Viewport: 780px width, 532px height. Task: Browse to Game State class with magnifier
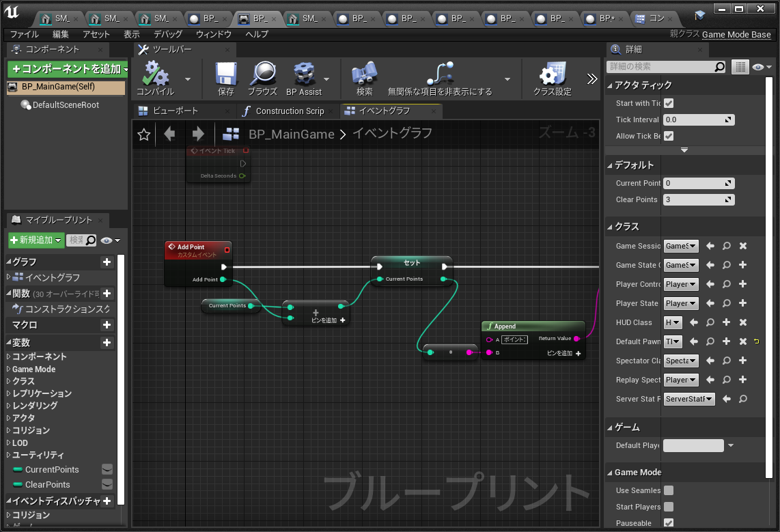[x=726, y=265]
